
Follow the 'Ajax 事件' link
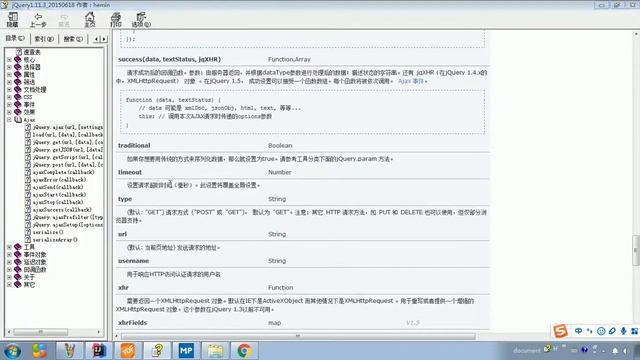click(411, 81)
